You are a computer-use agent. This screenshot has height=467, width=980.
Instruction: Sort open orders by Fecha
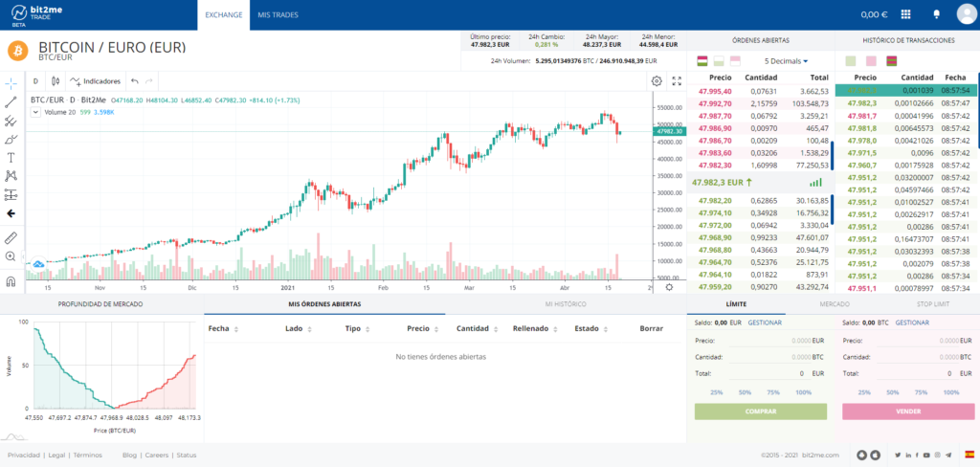[x=223, y=329]
